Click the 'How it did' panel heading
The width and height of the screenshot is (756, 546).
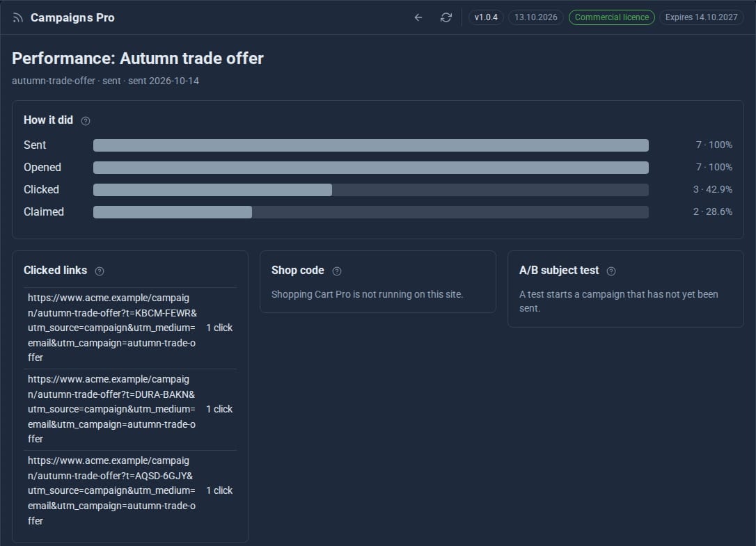coord(48,120)
